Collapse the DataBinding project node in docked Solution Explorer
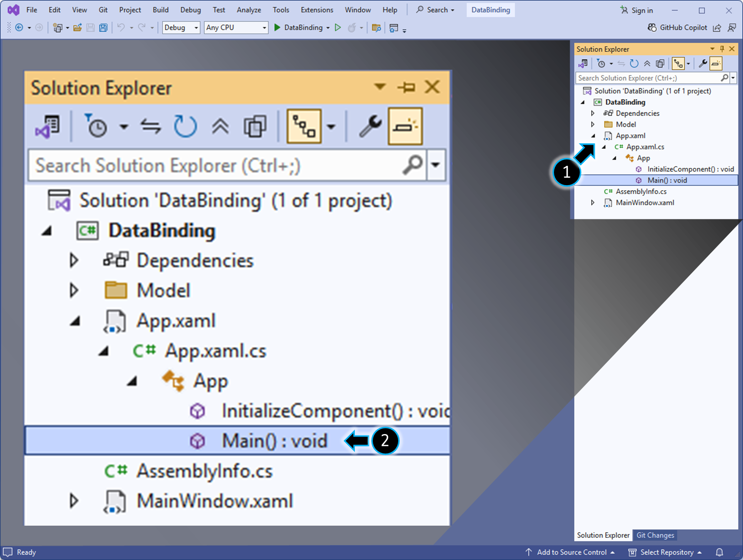The width and height of the screenshot is (743, 560). click(x=583, y=102)
